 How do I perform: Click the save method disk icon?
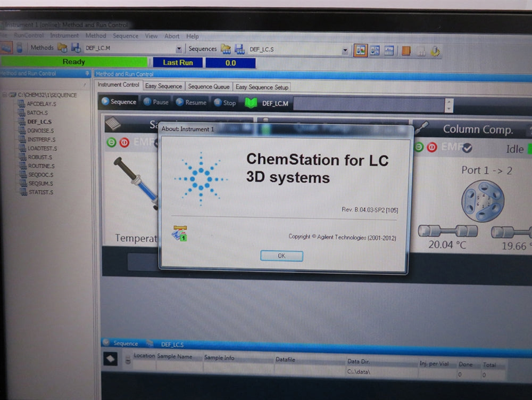[76, 48]
